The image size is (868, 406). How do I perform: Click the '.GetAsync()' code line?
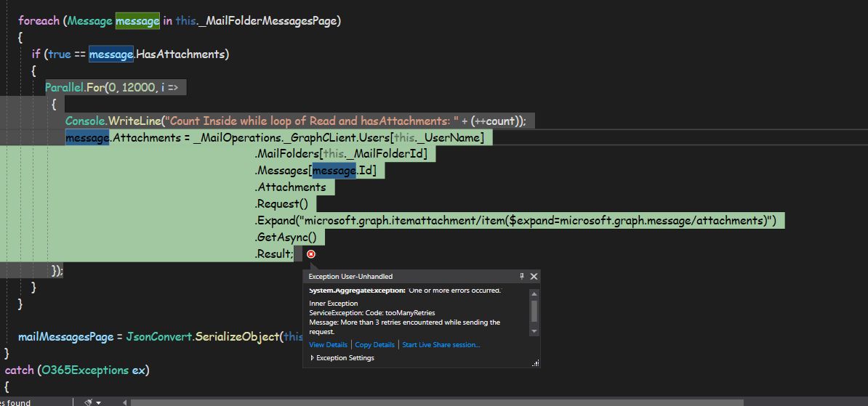[286, 237]
